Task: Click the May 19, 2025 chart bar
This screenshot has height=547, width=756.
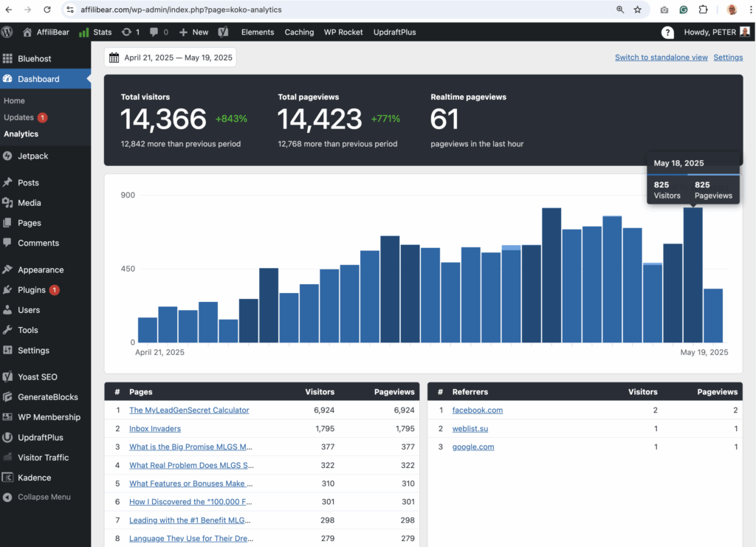Action: [713, 316]
